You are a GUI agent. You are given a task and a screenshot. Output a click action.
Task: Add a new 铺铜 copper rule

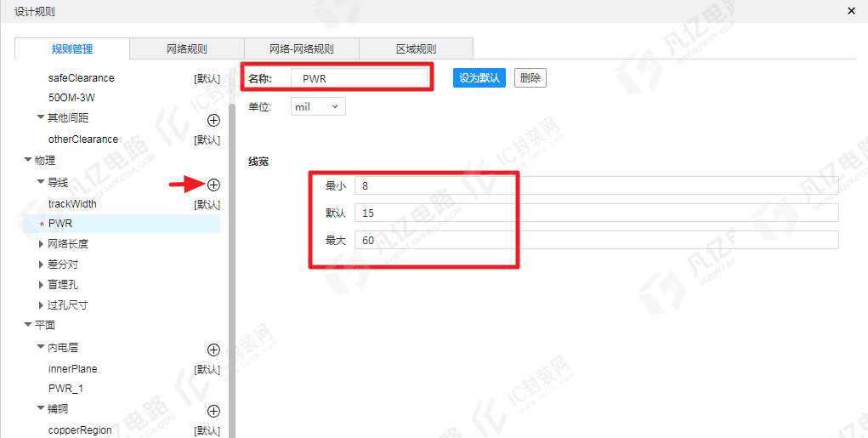coord(213,411)
